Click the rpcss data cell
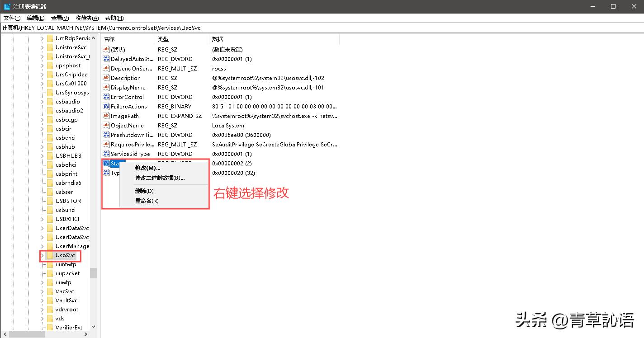This screenshot has width=644, height=338. pyautogui.click(x=219, y=69)
